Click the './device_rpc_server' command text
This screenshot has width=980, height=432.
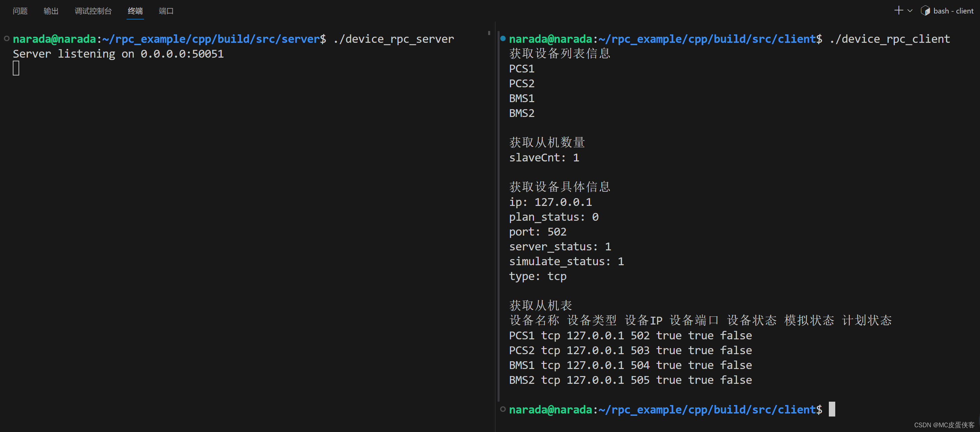[x=393, y=39]
